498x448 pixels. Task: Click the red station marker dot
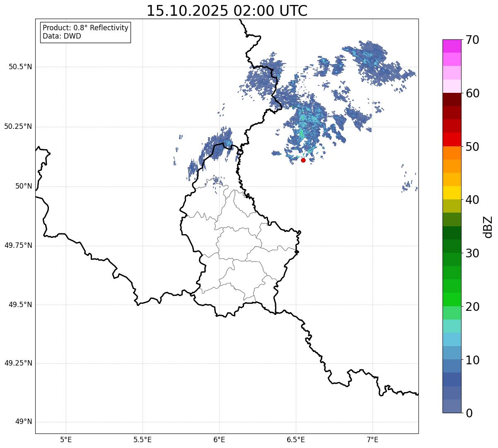tap(303, 160)
